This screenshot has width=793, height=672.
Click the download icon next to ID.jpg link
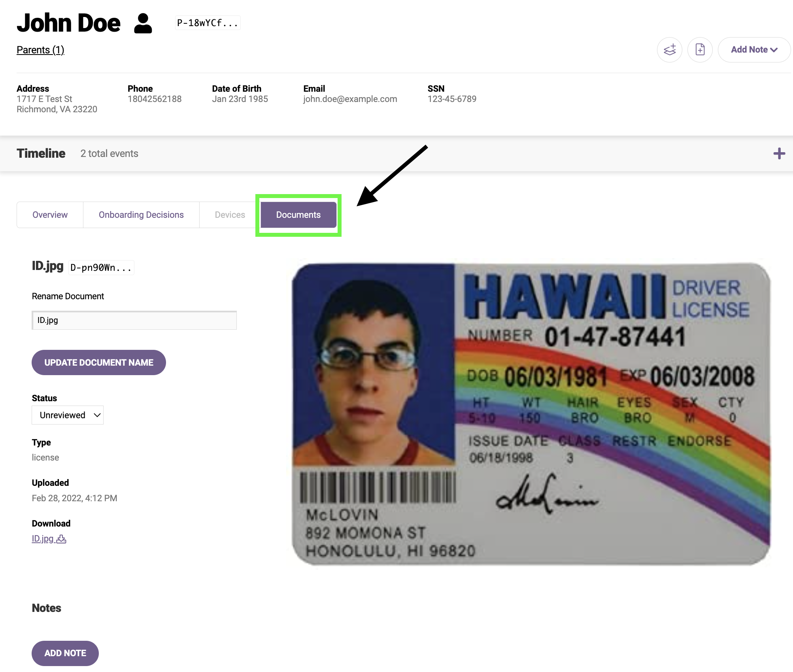coord(61,539)
